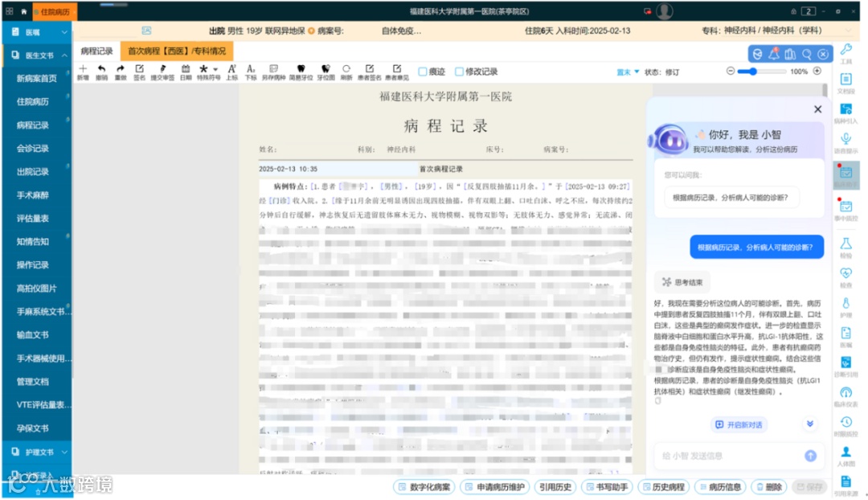Click the 引用历史 button
868x500 pixels.
(555, 486)
